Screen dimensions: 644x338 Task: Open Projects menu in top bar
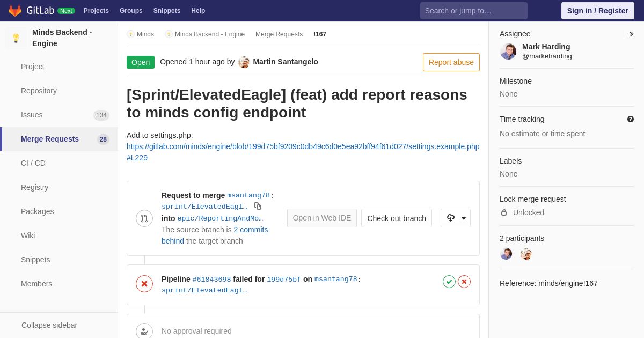pos(96,11)
